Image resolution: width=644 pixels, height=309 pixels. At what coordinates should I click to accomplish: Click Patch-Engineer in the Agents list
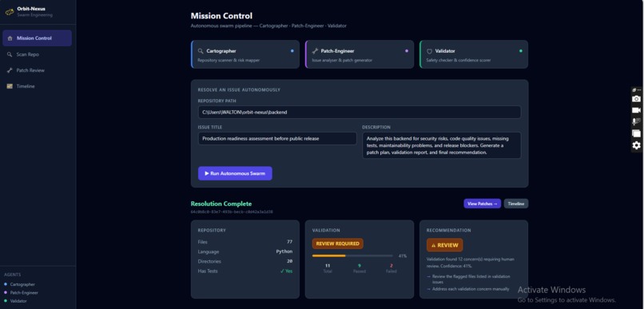24,292
